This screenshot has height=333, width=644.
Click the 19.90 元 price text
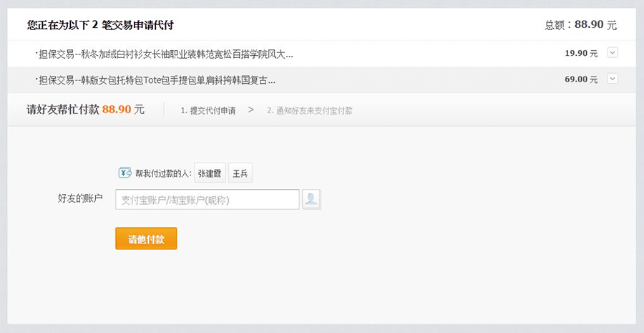[x=581, y=53]
